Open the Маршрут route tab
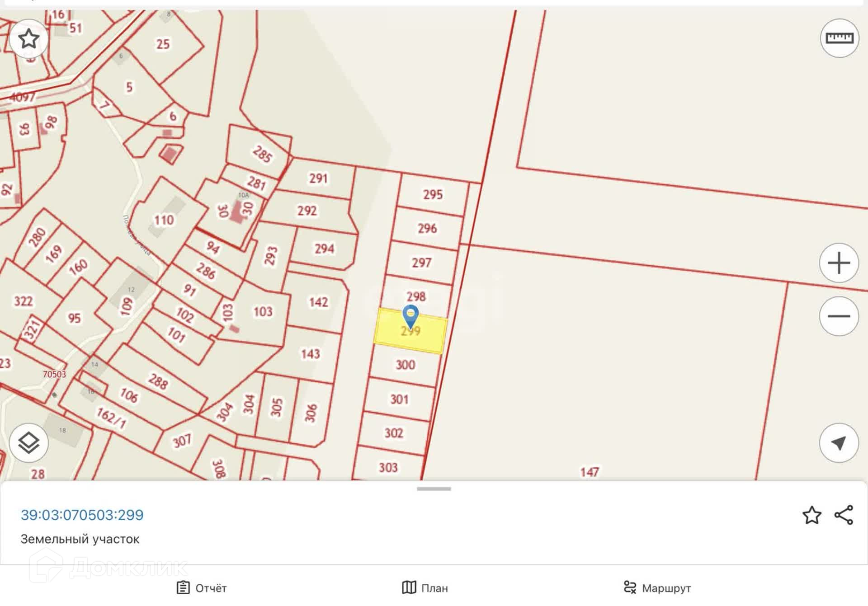The width and height of the screenshot is (868, 606). tap(657, 588)
